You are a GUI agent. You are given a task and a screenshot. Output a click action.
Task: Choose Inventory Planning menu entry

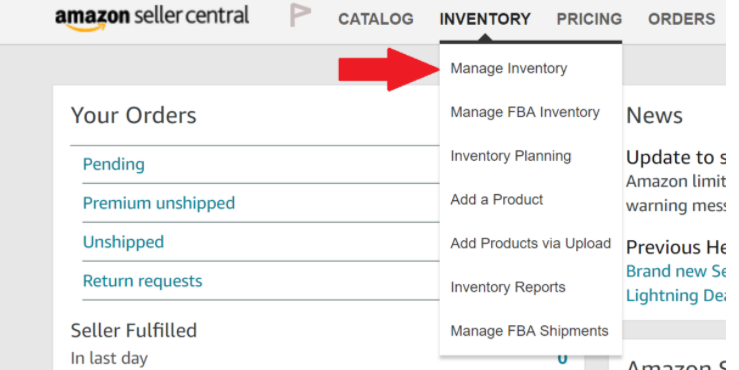coord(510,156)
